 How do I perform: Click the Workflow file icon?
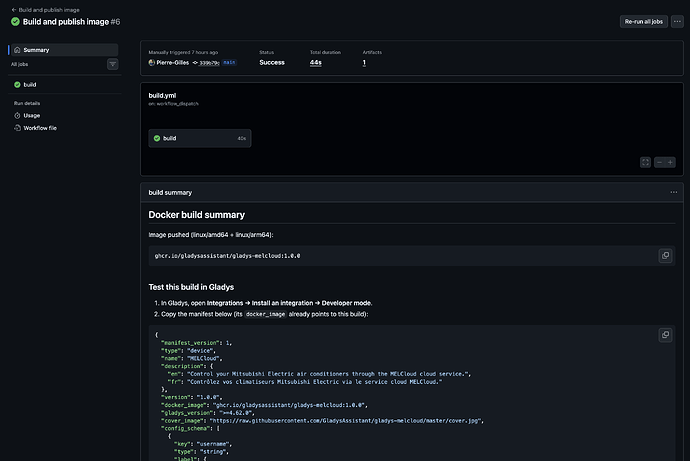(x=17, y=128)
